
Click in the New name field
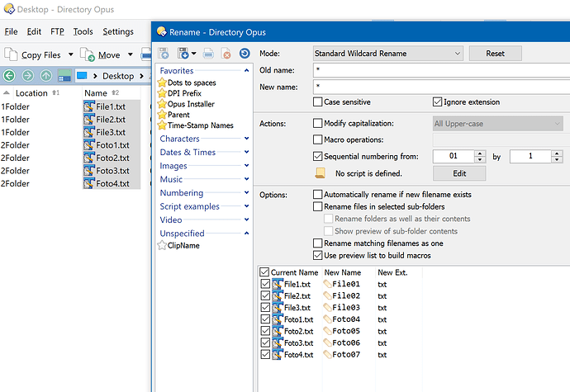(441, 87)
